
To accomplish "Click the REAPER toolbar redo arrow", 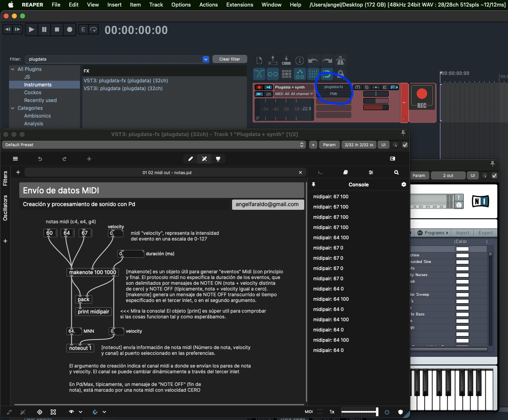I will pos(327,61).
